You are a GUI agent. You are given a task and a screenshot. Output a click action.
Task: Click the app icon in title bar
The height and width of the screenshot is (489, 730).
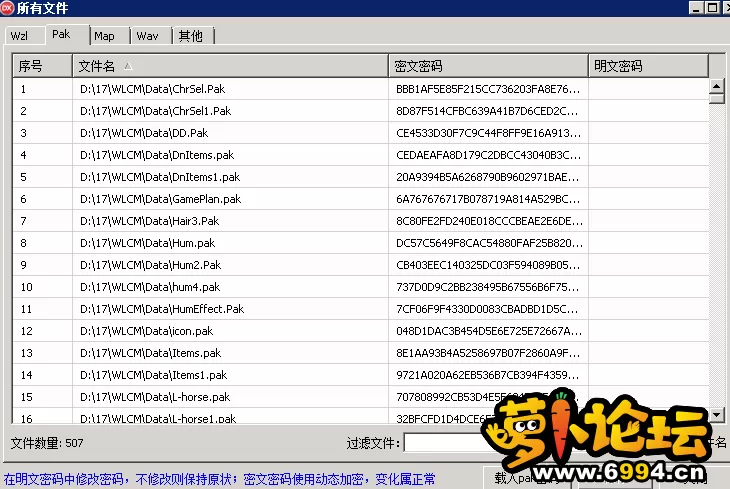7,7
